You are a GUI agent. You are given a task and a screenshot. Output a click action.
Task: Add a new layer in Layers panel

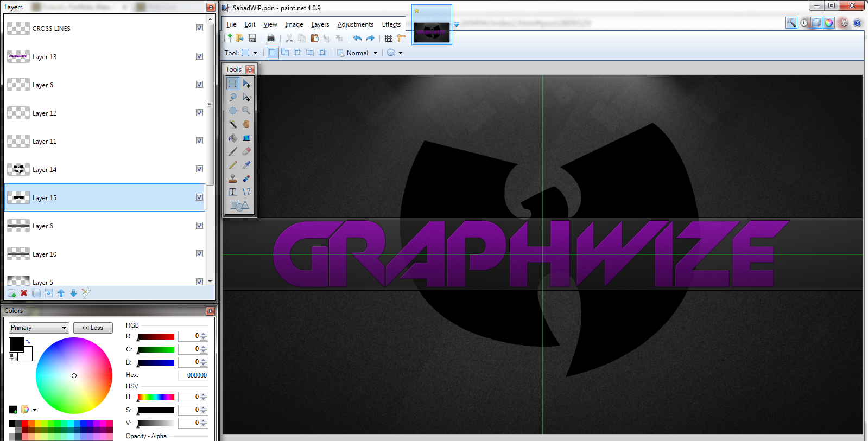click(x=11, y=293)
